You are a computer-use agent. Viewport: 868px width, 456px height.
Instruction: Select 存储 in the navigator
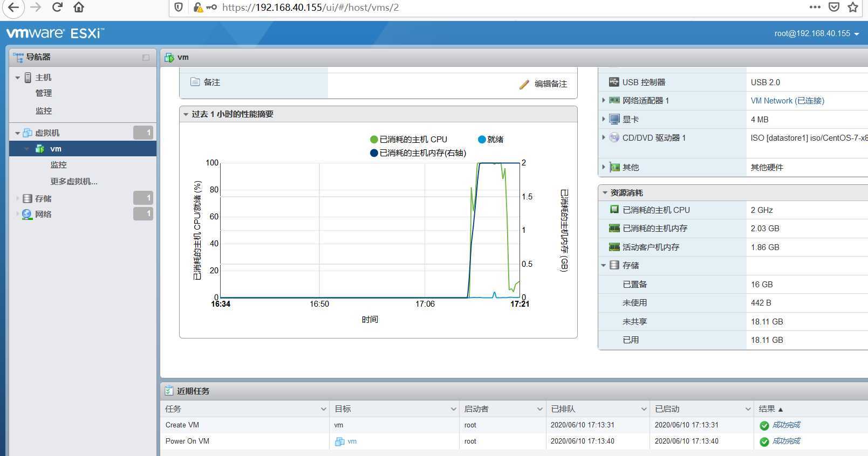pos(43,198)
